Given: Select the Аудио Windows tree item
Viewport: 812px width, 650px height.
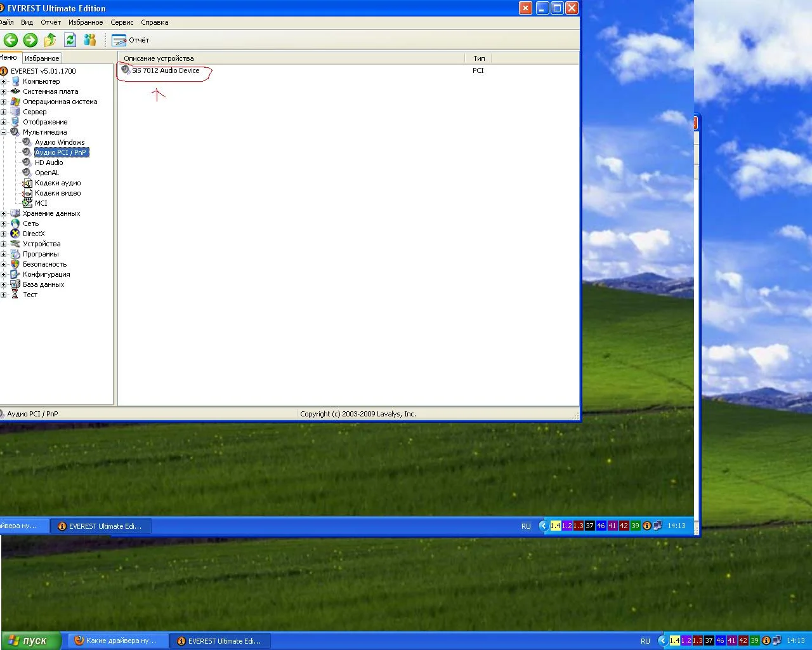Looking at the screenshot, I should [60, 142].
